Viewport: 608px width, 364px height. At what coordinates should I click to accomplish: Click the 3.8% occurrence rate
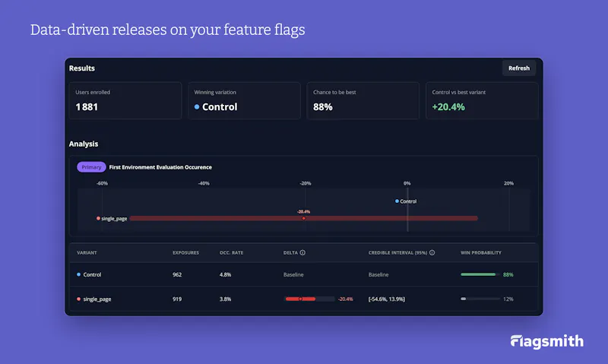[225, 299]
